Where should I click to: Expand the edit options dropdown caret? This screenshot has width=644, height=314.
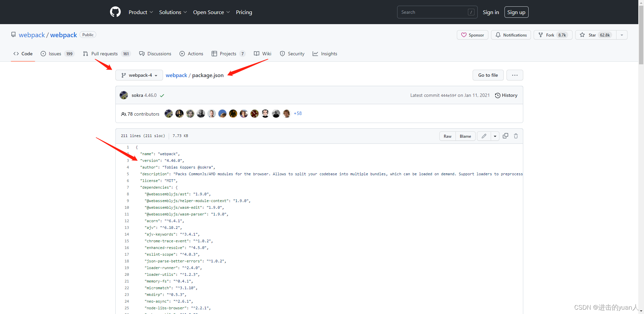tap(495, 136)
